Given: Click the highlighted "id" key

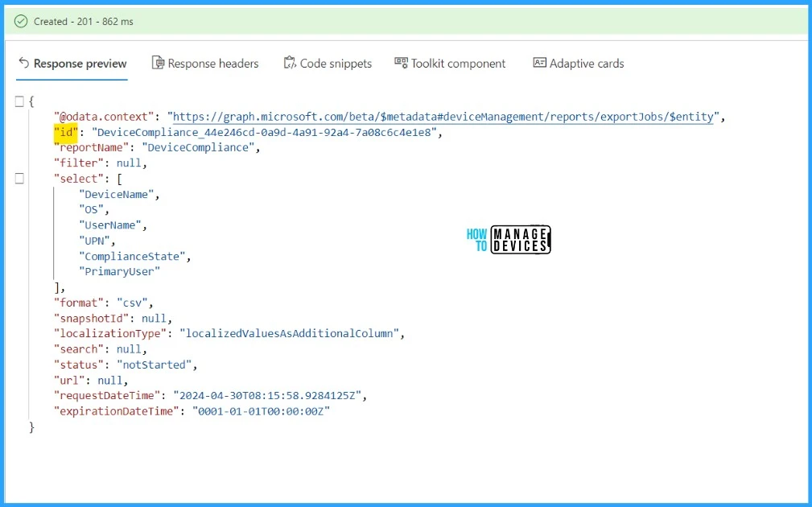Looking at the screenshot, I should pyautogui.click(x=66, y=133).
